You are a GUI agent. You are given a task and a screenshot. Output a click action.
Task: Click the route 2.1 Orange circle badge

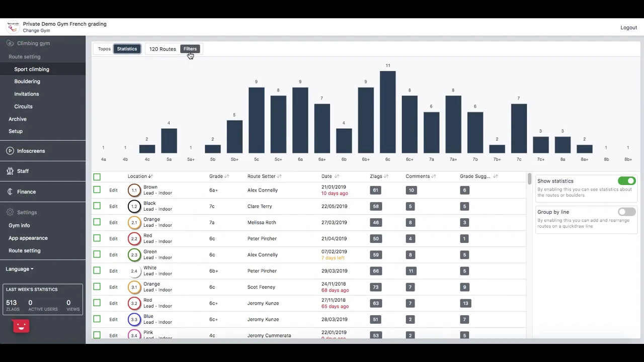coord(134,222)
